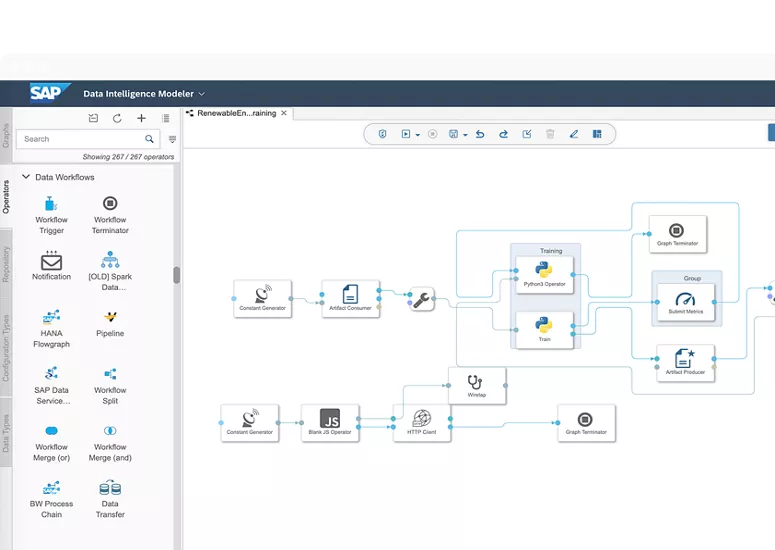Select the upper Constant Generator node
Screen dimensions: 775x550
tap(262, 298)
